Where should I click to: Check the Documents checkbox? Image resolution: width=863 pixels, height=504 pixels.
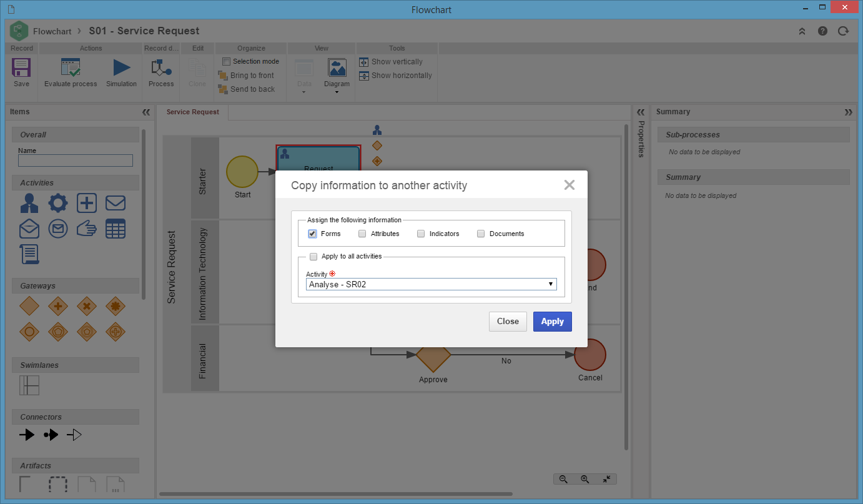coord(481,234)
